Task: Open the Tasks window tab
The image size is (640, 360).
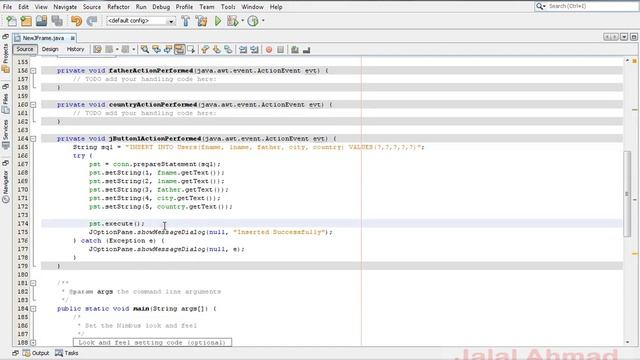Action: (67, 353)
